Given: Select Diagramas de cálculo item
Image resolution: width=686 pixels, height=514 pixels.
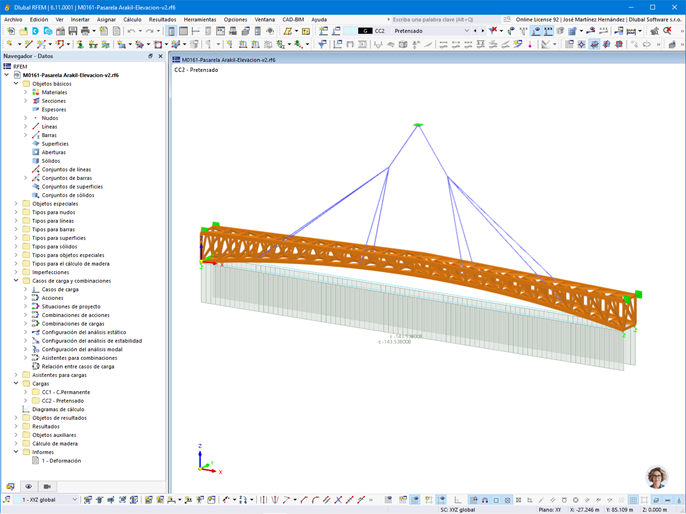Looking at the screenshot, I should (x=58, y=409).
